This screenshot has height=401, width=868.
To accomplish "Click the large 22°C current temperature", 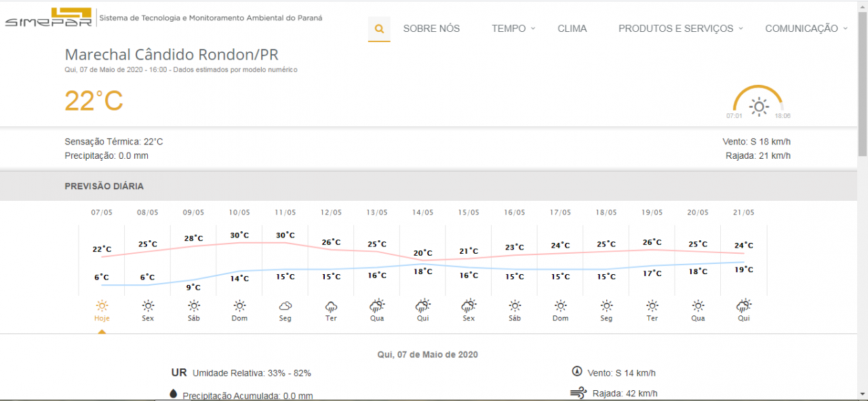I will point(94,101).
